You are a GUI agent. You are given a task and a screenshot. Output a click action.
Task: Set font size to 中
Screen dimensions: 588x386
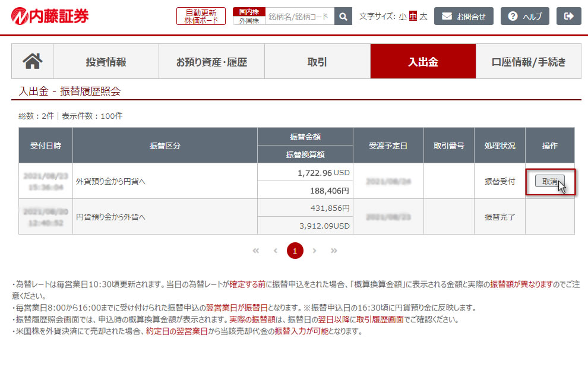tap(413, 16)
